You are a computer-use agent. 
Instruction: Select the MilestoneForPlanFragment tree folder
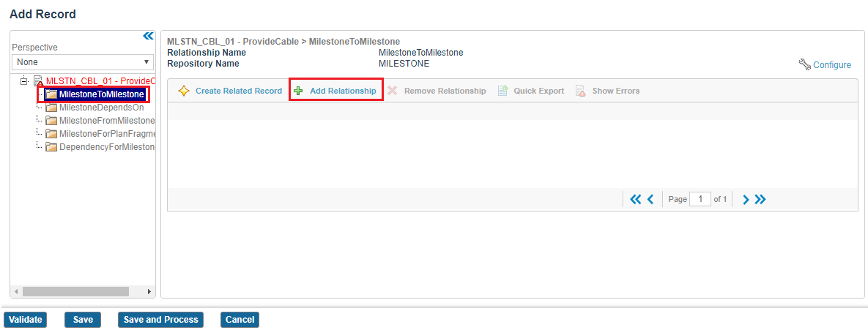[106, 133]
